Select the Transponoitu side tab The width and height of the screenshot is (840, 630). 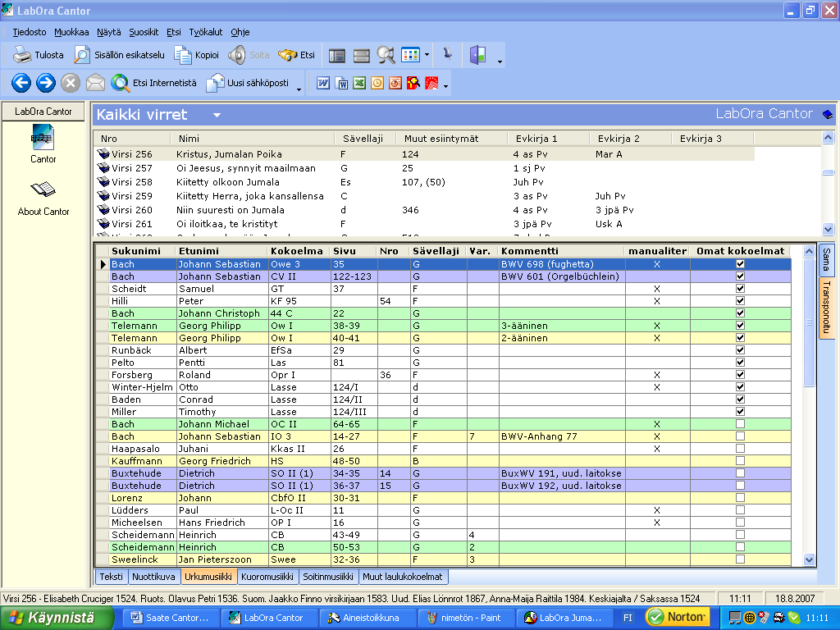pyautogui.click(x=826, y=307)
